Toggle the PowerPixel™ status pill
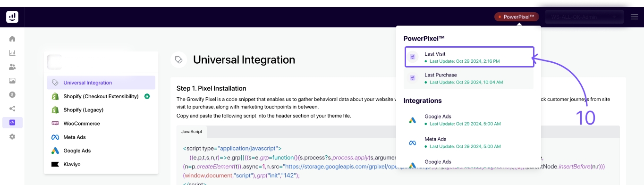The image size is (644, 185). [516, 17]
